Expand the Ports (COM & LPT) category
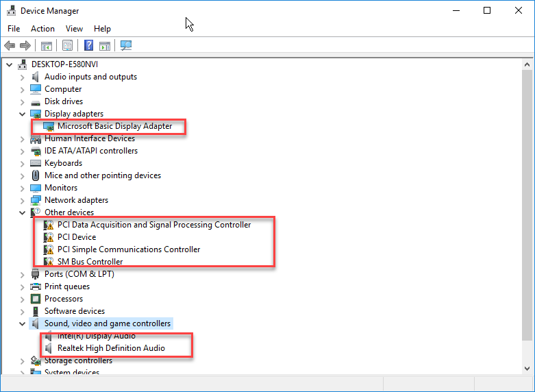This screenshot has width=535, height=392. tap(23, 274)
